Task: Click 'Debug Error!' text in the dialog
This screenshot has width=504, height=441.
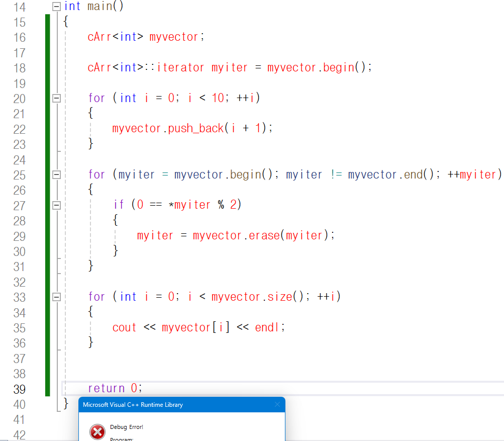Action: click(x=127, y=427)
